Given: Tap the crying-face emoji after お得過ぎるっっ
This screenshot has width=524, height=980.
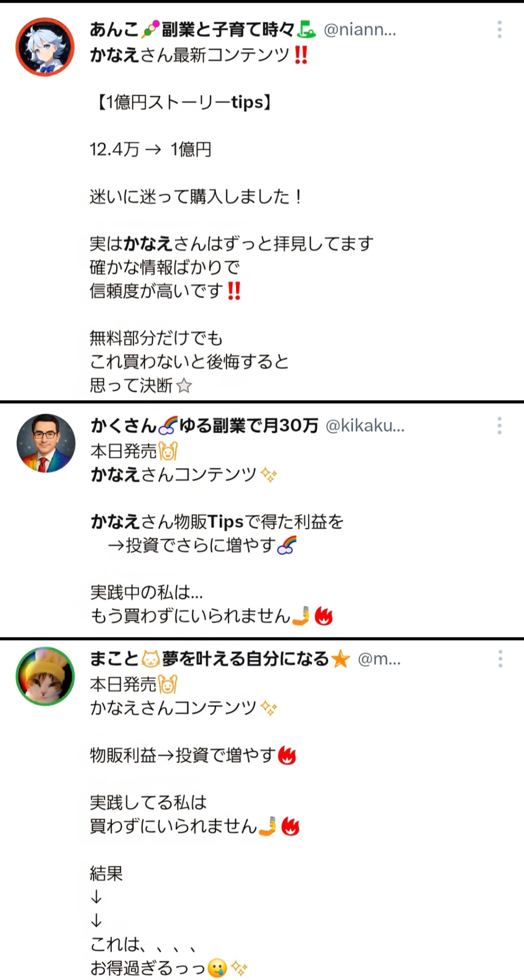Looking at the screenshot, I should coord(217,968).
